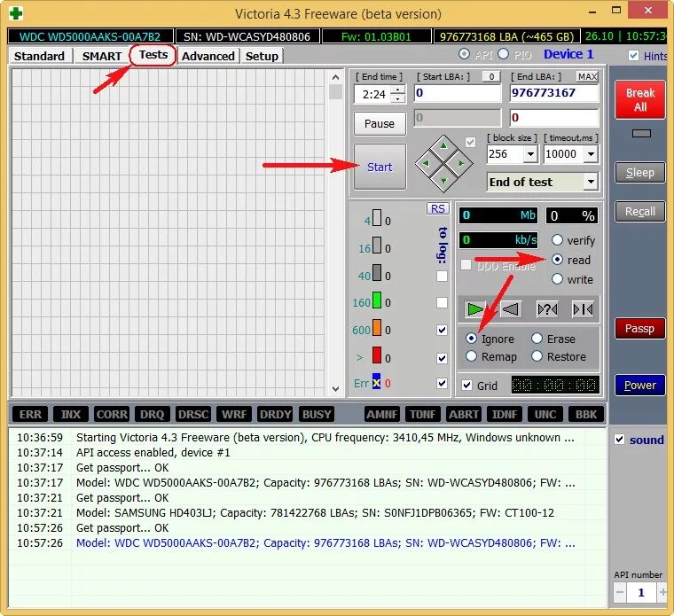Open the block size dropdown
The width and height of the screenshot is (674, 616).
point(530,154)
